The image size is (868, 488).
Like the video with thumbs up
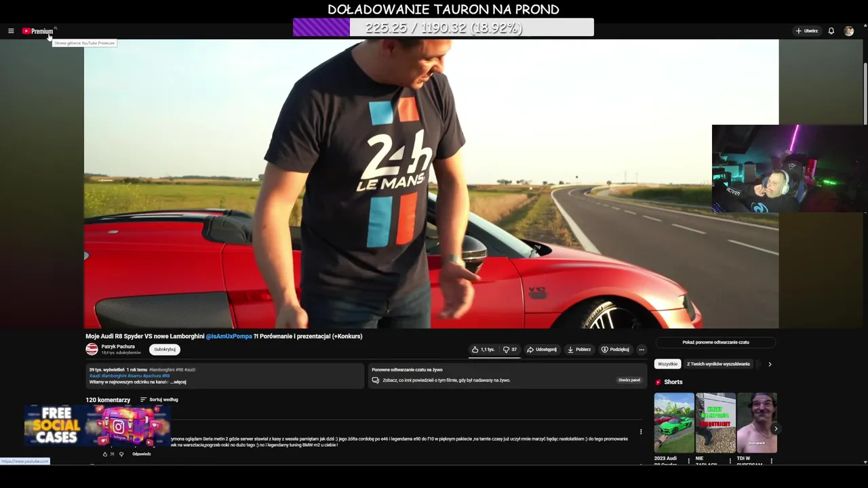point(483,350)
